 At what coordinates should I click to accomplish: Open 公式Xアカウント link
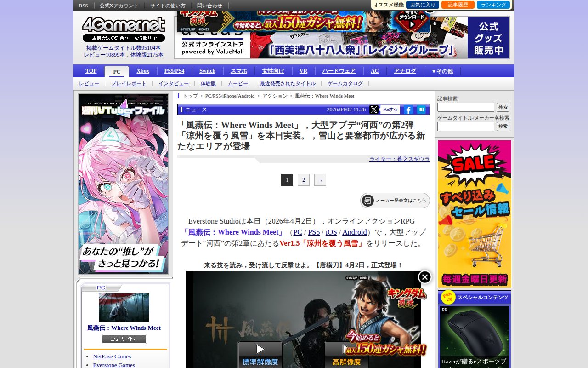tap(119, 6)
